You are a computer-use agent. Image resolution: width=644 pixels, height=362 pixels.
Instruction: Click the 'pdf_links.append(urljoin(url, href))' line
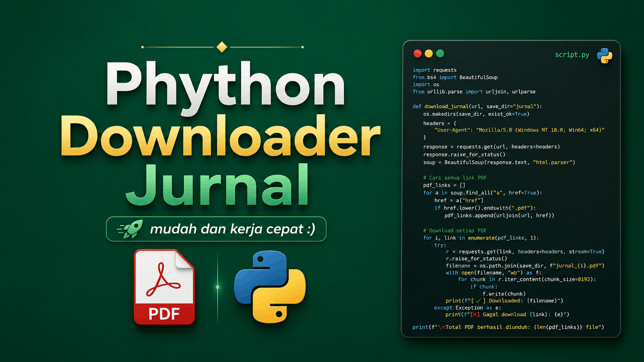(x=499, y=215)
